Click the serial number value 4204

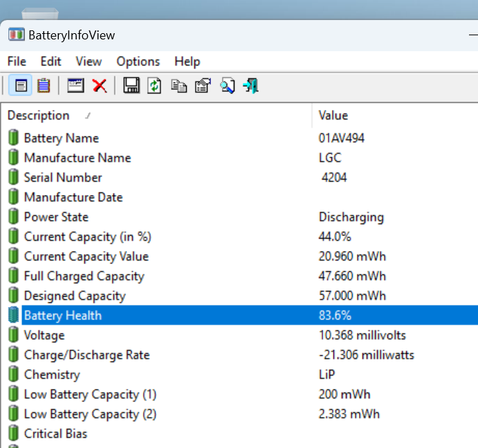334,178
